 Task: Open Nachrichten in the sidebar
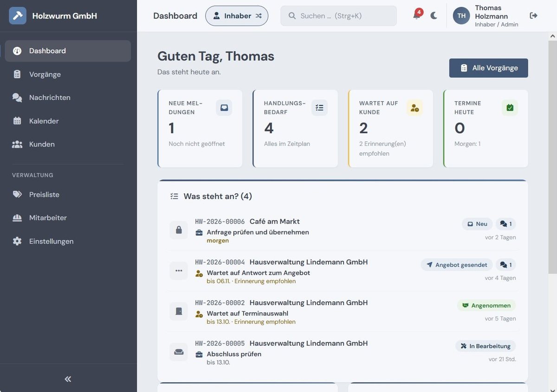coord(68,97)
